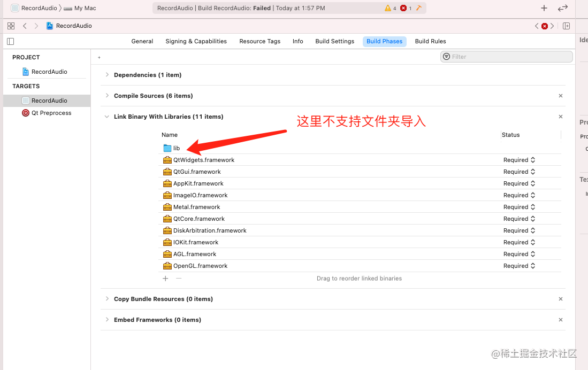Delete the Link Binary With Libraries phase

point(561,117)
